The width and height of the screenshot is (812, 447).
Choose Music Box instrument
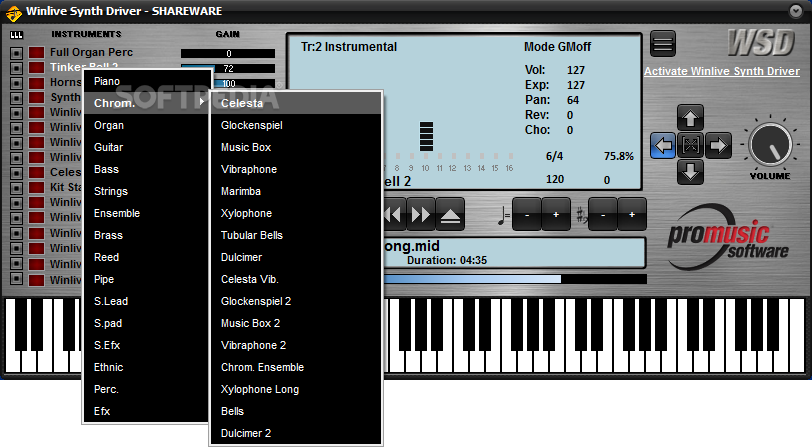click(x=296, y=147)
